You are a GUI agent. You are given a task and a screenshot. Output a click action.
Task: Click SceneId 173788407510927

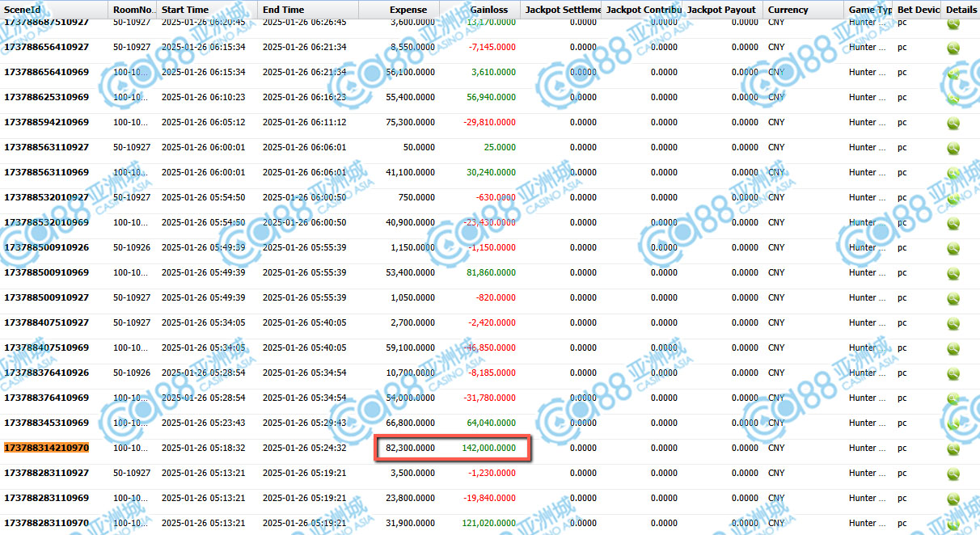point(47,322)
